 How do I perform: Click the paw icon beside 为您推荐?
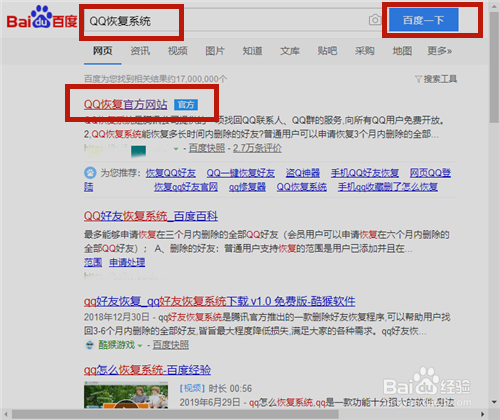pos(90,173)
